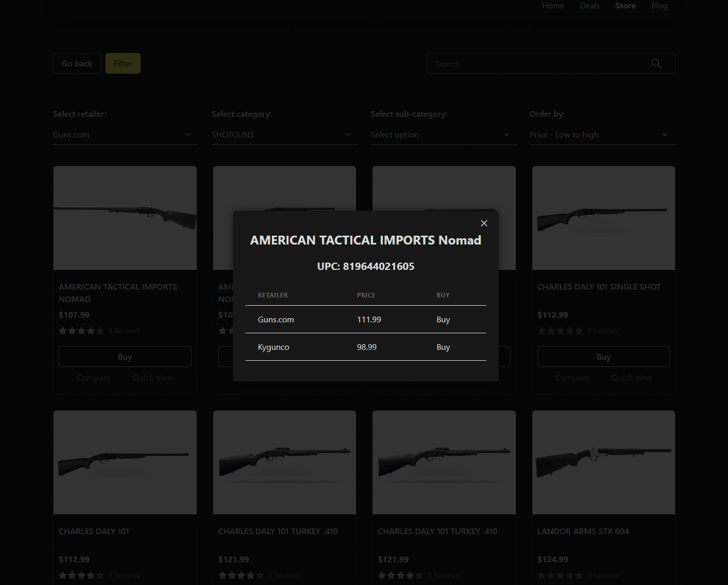Click the 4 Reviews text on first Nomad

tap(124, 331)
